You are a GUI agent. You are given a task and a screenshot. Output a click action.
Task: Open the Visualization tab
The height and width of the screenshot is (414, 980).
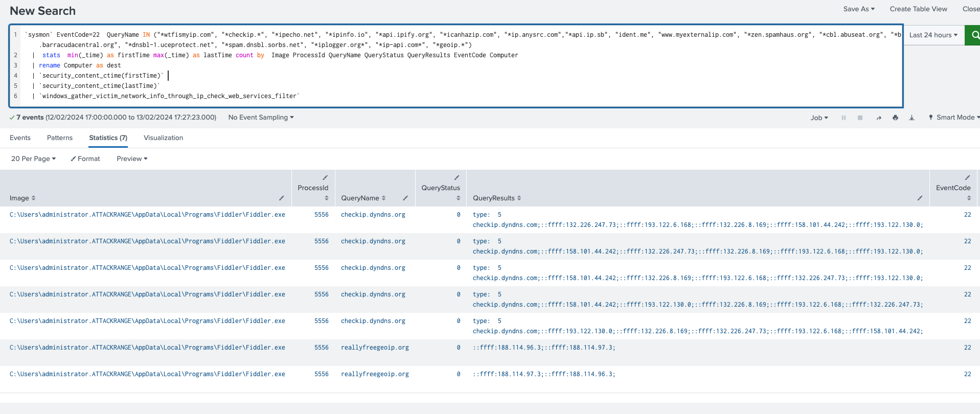point(163,137)
